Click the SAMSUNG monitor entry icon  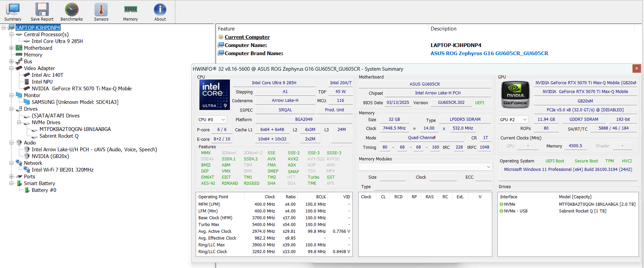[27, 102]
